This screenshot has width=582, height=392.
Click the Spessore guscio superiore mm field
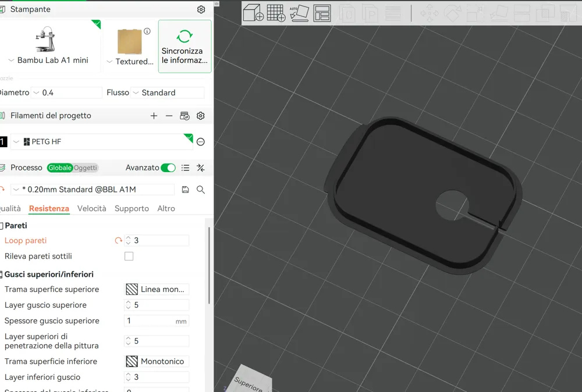point(156,321)
